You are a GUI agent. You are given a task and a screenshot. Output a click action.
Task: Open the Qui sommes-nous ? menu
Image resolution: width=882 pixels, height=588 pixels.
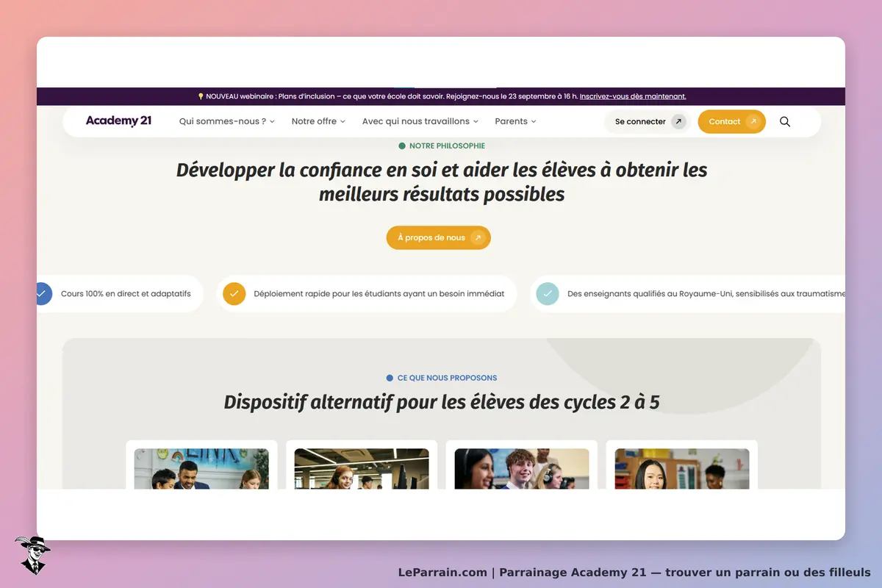point(227,122)
